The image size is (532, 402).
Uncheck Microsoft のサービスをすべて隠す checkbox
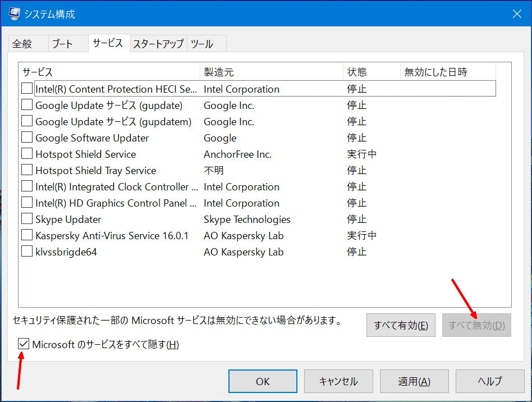(24, 344)
